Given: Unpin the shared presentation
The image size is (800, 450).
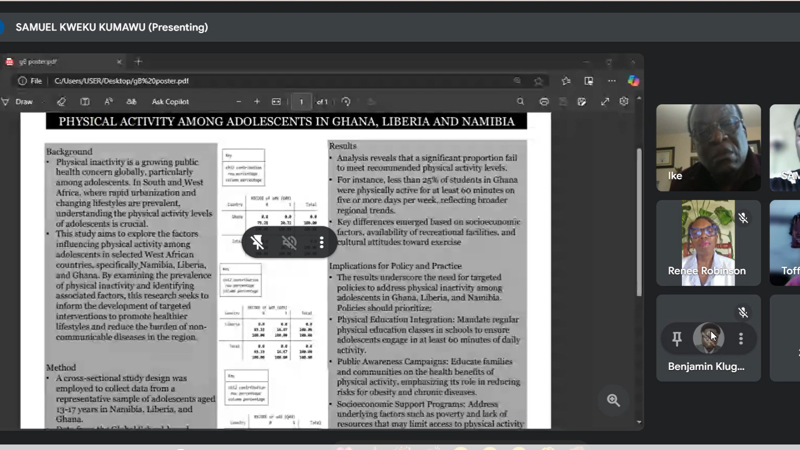Looking at the screenshot, I should [x=257, y=242].
